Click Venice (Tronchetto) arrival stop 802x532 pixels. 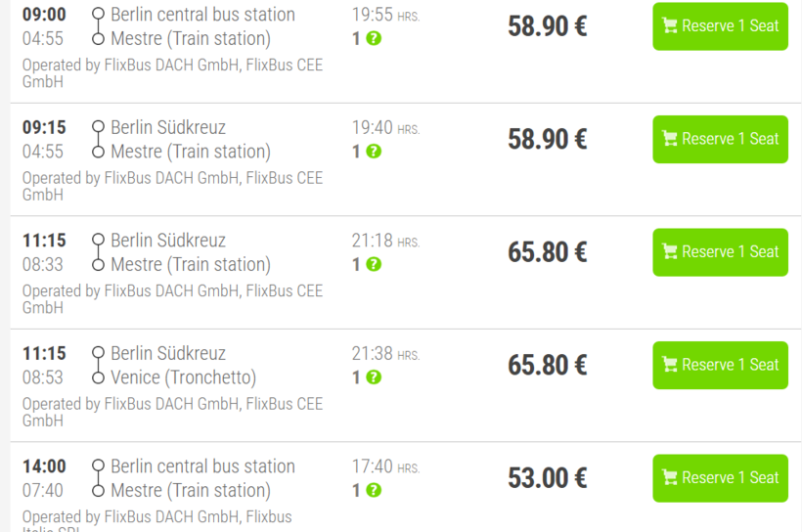[x=183, y=377]
